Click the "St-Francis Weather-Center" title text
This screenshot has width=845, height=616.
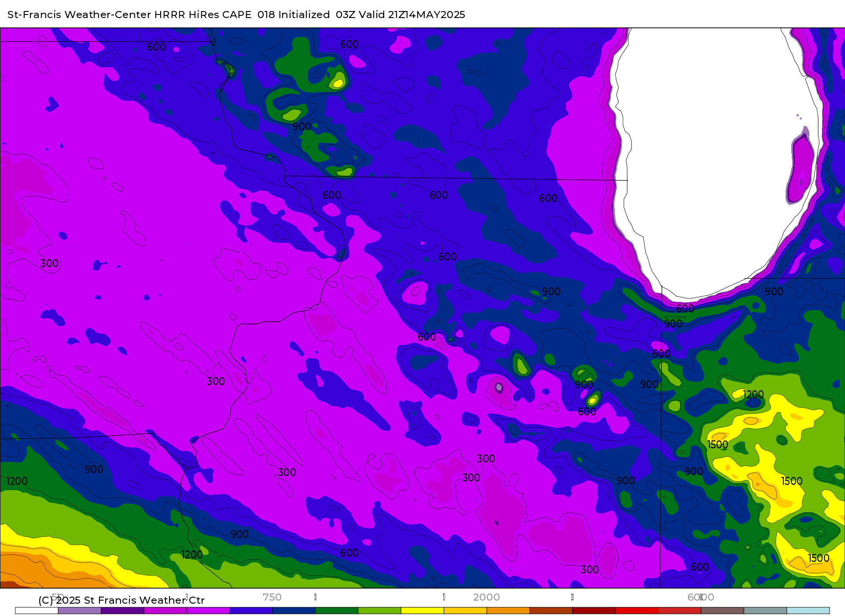79,15
